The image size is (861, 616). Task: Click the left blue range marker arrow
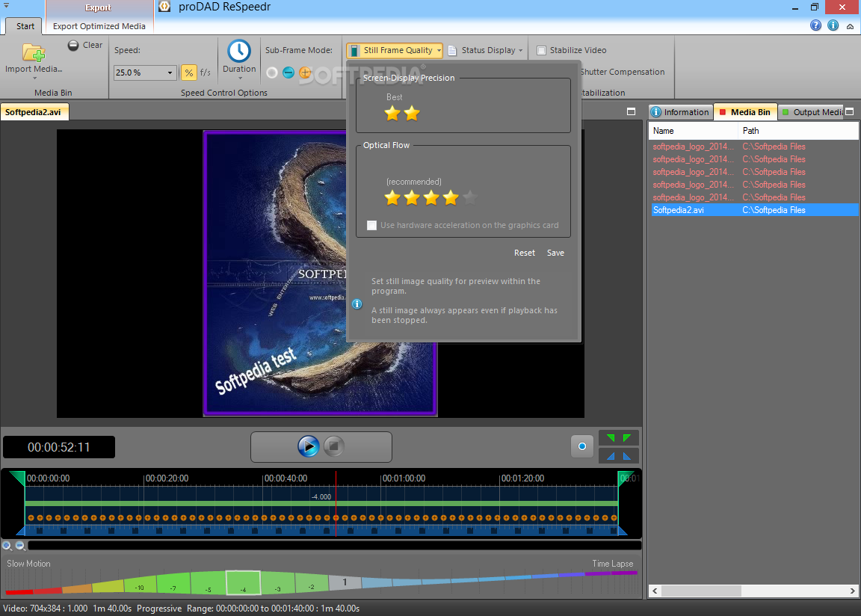pyautogui.click(x=611, y=456)
